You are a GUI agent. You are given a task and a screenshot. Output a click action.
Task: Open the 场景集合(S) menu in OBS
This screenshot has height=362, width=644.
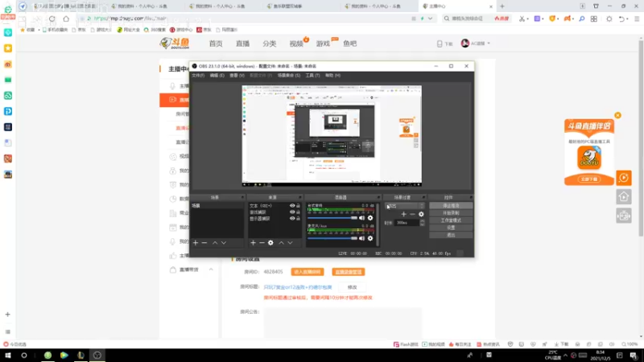(x=289, y=76)
